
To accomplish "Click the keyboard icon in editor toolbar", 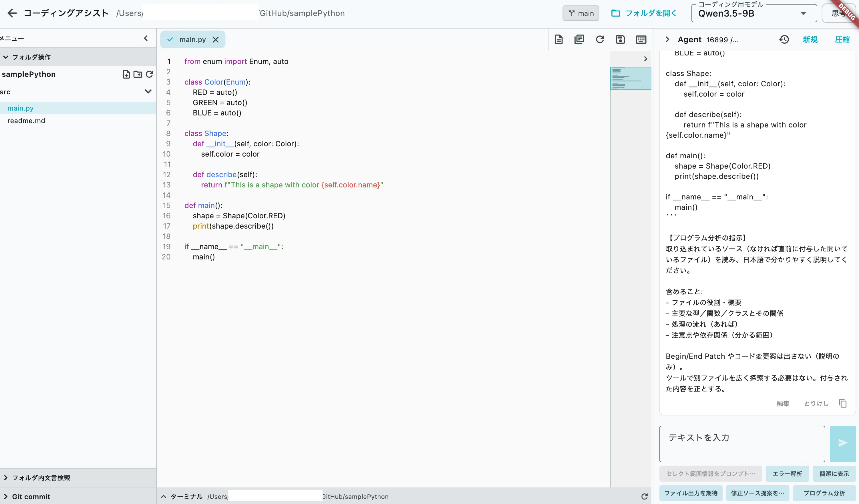I will [641, 39].
